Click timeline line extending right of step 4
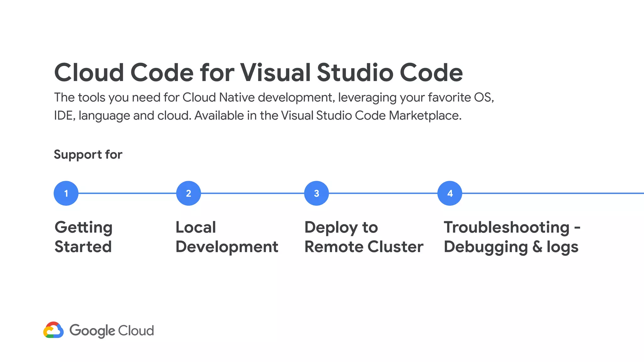Screen dimensions: 644x362 [553, 193]
